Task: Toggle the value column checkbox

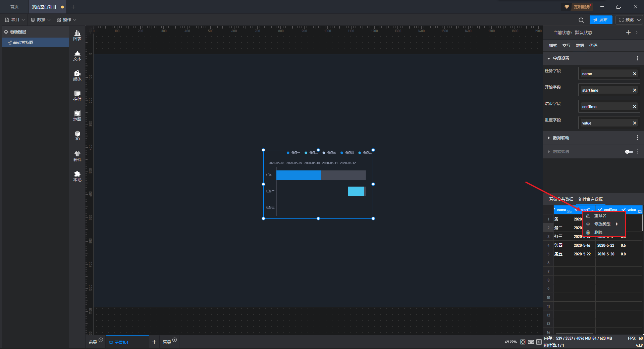Action: pos(624,210)
